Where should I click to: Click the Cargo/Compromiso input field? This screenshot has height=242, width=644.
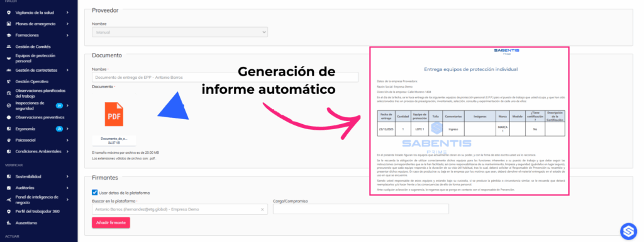click(x=360, y=209)
